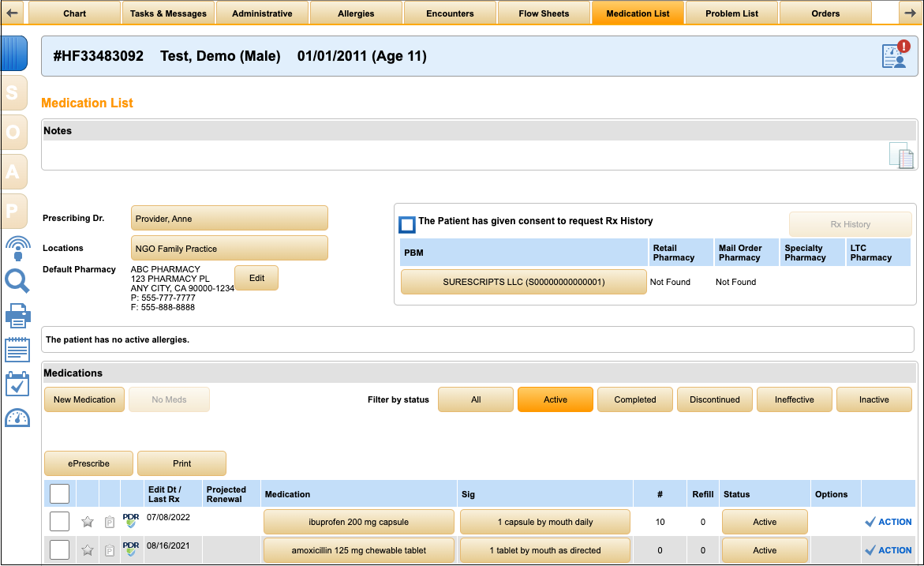Open the dashboard gauge icon in sidebar
Image resolution: width=924 pixels, height=566 pixels.
click(17, 418)
